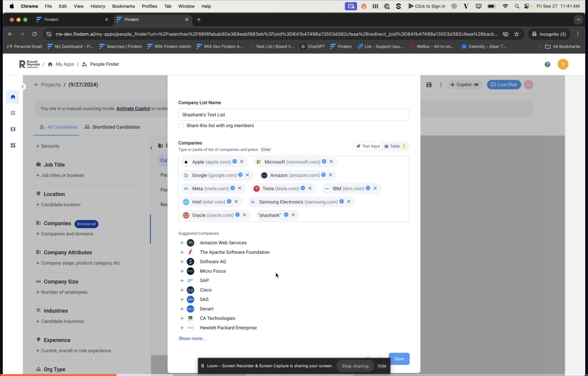Add Micro Focus via plus icon
Image resolution: width=588 pixels, height=376 pixels.
(182, 271)
